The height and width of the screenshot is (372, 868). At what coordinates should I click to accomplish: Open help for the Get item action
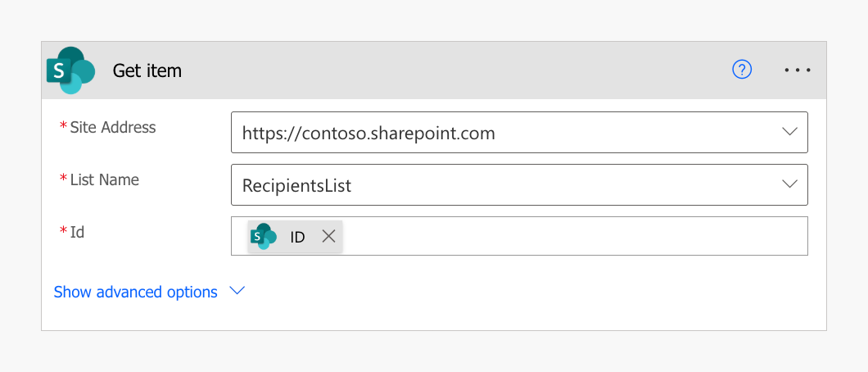[x=741, y=70]
